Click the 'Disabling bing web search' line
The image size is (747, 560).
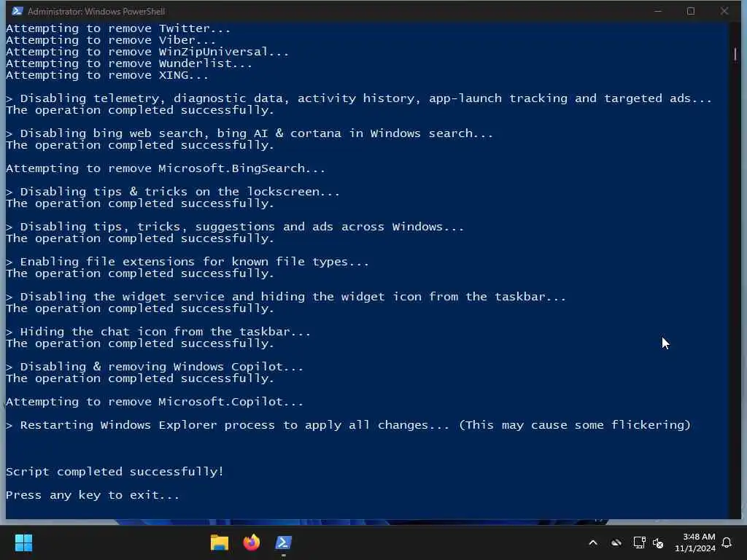[249, 133]
